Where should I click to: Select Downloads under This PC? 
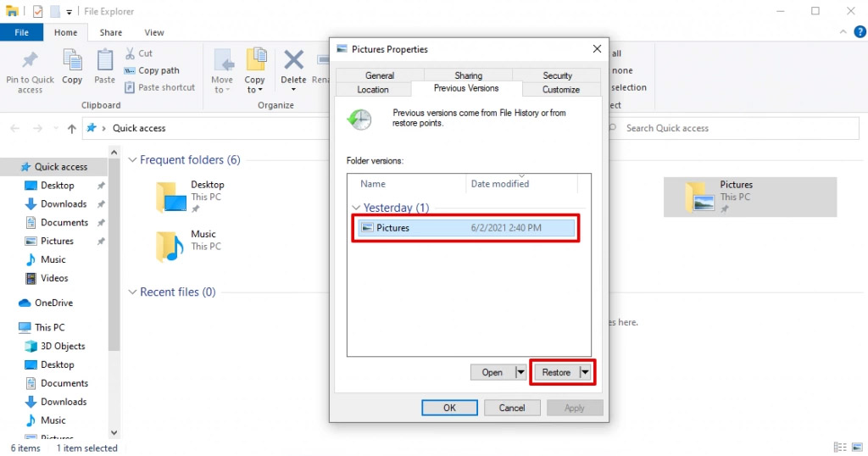click(x=63, y=402)
